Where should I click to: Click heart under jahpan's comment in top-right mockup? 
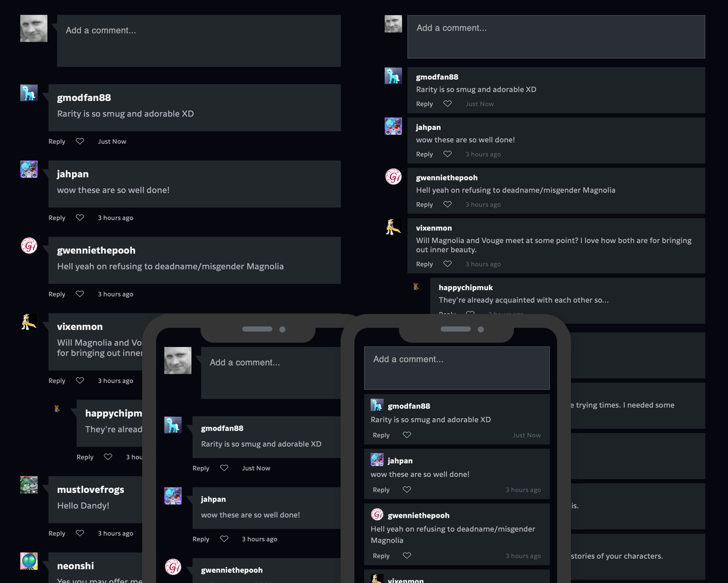448,154
